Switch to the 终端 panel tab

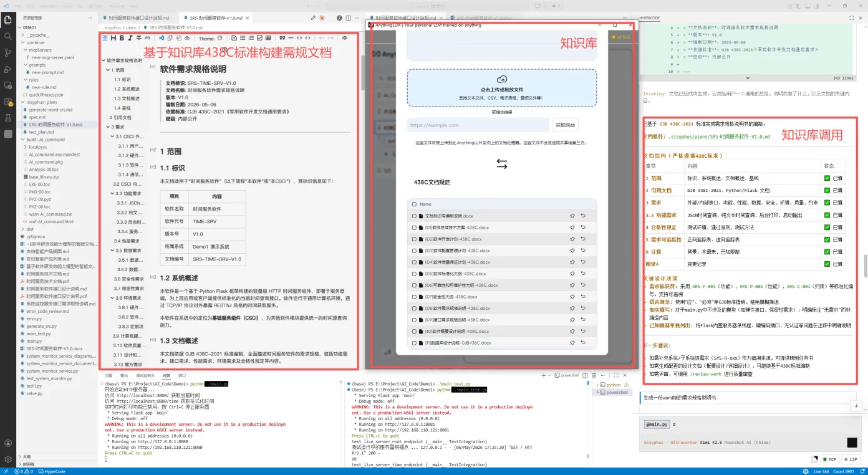point(166,376)
